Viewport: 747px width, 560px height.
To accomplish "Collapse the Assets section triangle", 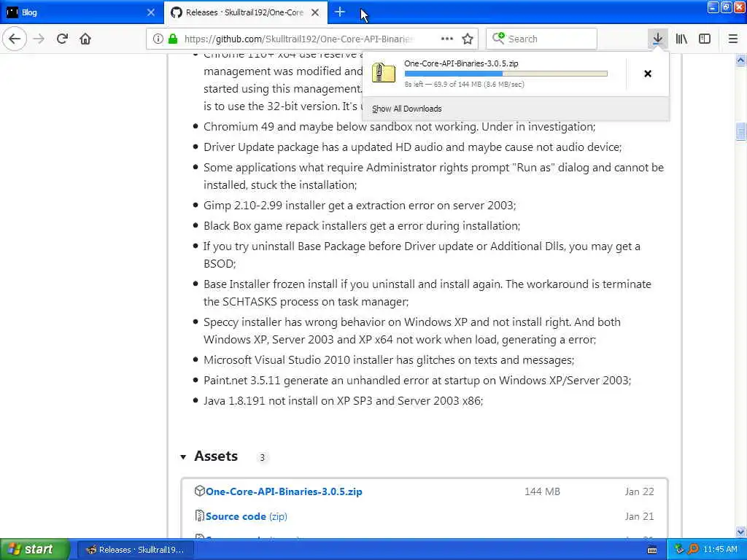I will (183, 456).
